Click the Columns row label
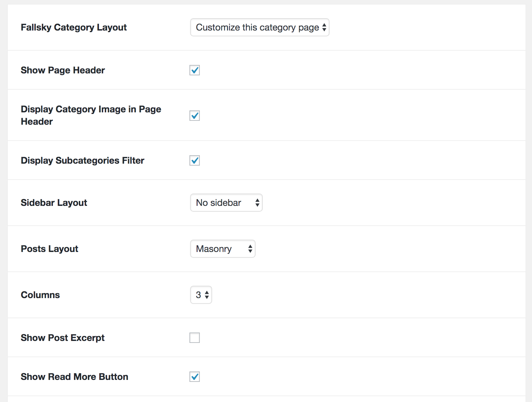This screenshot has height=402, width=532. tap(40, 295)
